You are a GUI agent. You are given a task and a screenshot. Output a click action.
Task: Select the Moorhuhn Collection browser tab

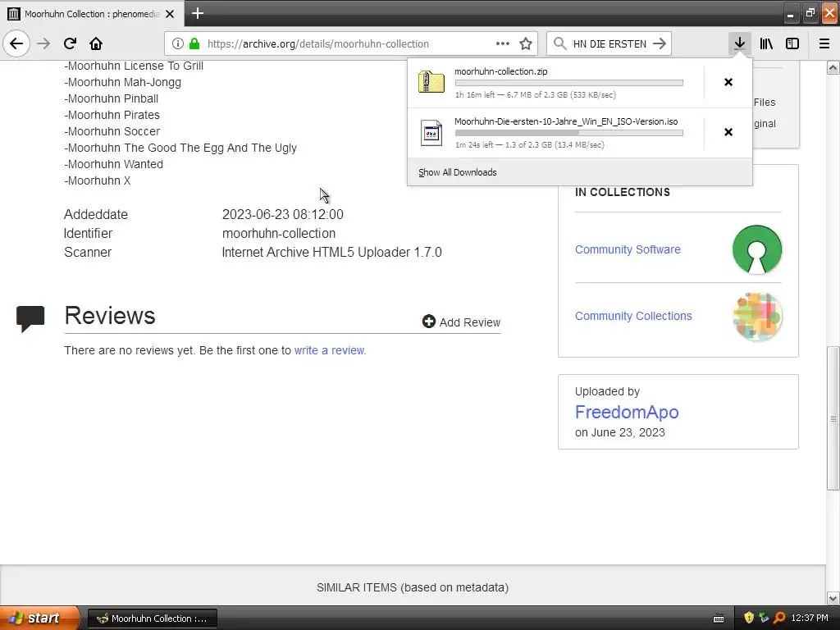click(x=92, y=14)
